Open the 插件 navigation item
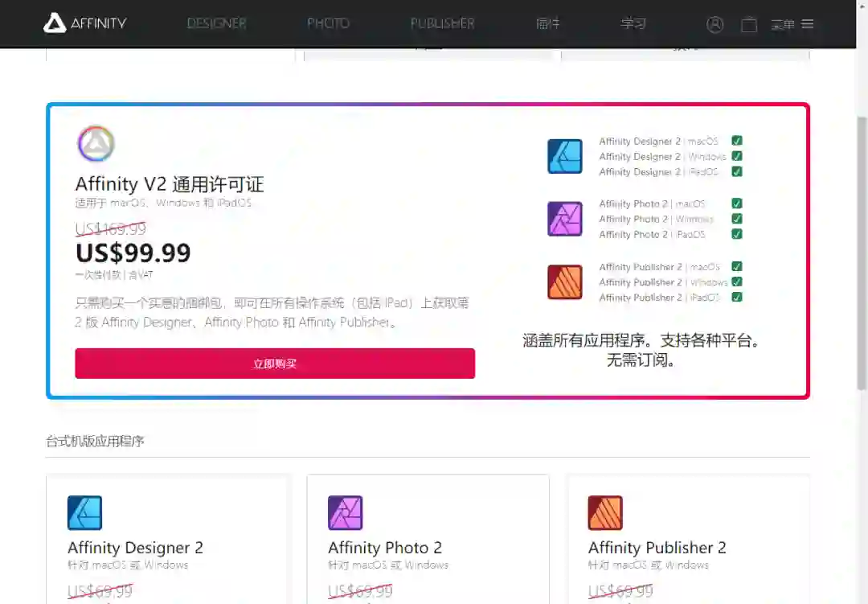The image size is (868, 604). 548,23
